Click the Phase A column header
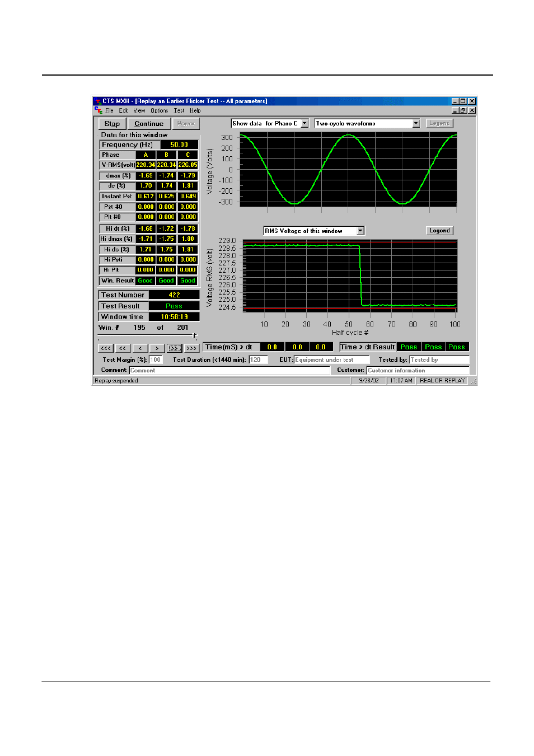This screenshot has width=534, height=756. tap(146, 155)
